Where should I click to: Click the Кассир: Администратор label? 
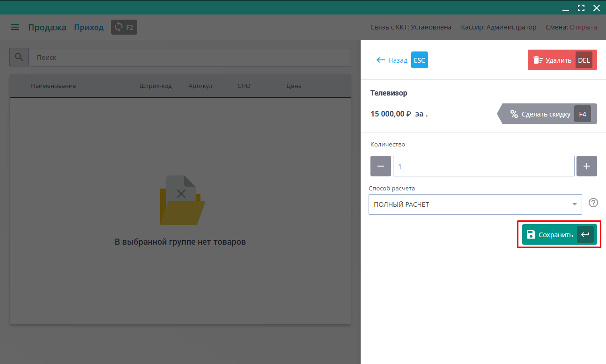pyautogui.click(x=498, y=27)
